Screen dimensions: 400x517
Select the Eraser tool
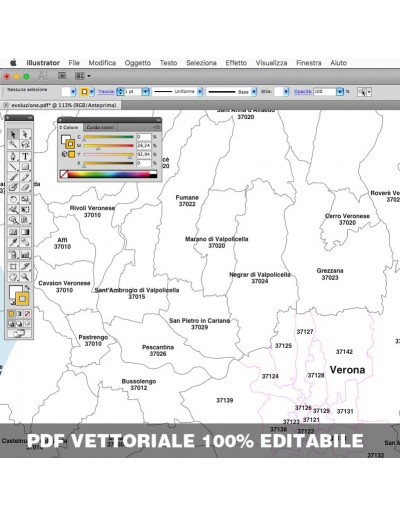point(25,187)
